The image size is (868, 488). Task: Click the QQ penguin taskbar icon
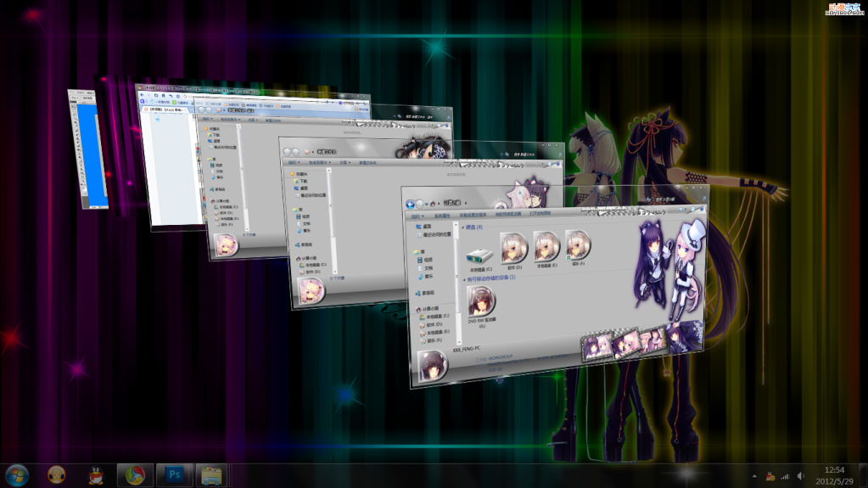click(96, 474)
